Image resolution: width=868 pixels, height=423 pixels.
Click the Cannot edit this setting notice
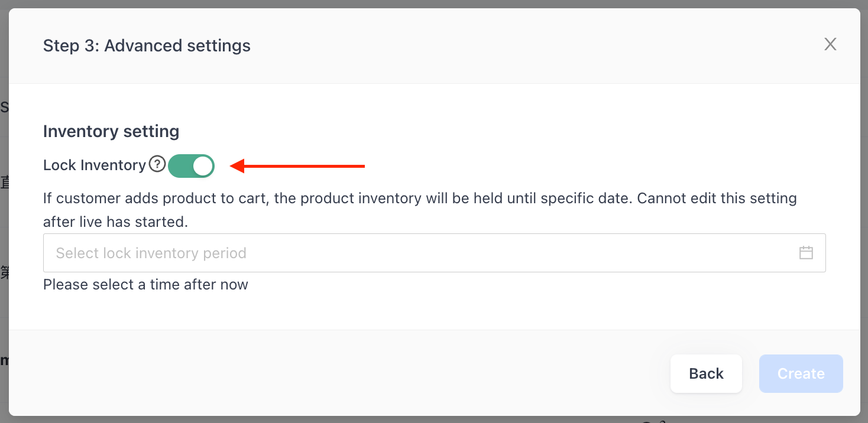[x=420, y=210]
